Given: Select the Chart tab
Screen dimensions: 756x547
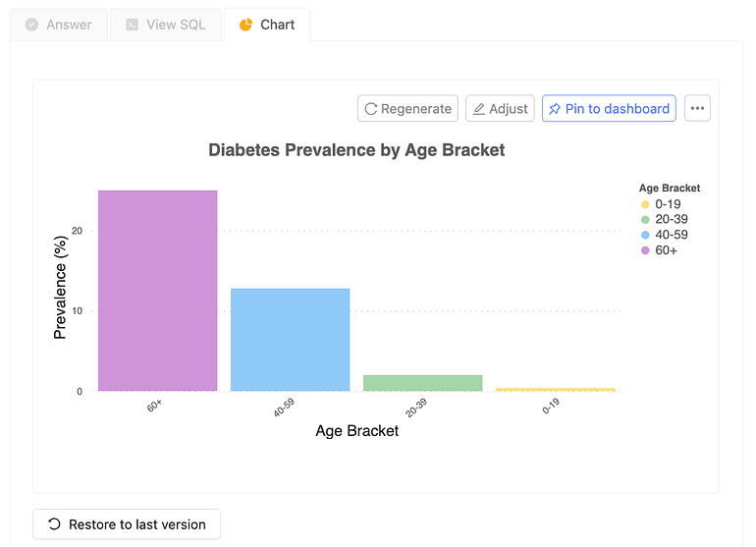Looking at the screenshot, I should click(x=267, y=25).
